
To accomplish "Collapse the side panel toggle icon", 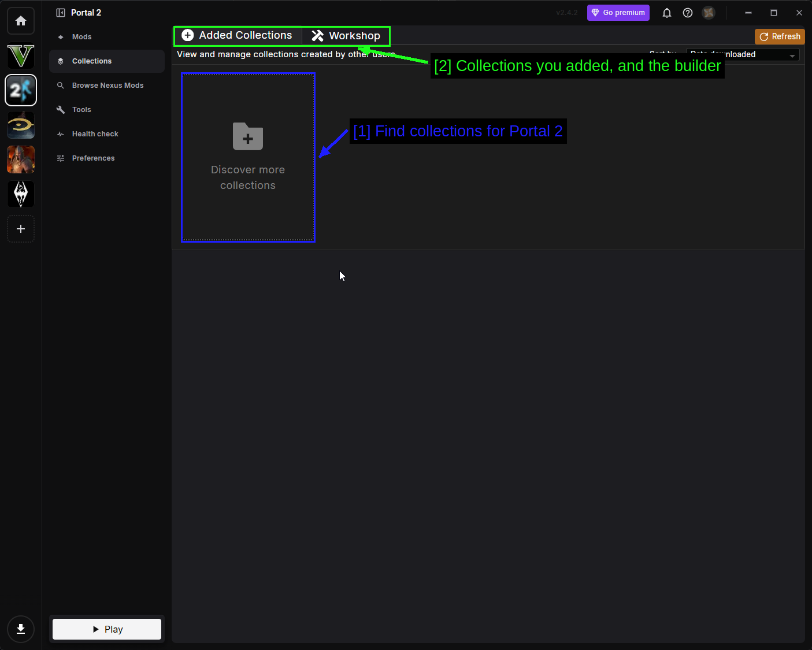I will (x=61, y=13).
